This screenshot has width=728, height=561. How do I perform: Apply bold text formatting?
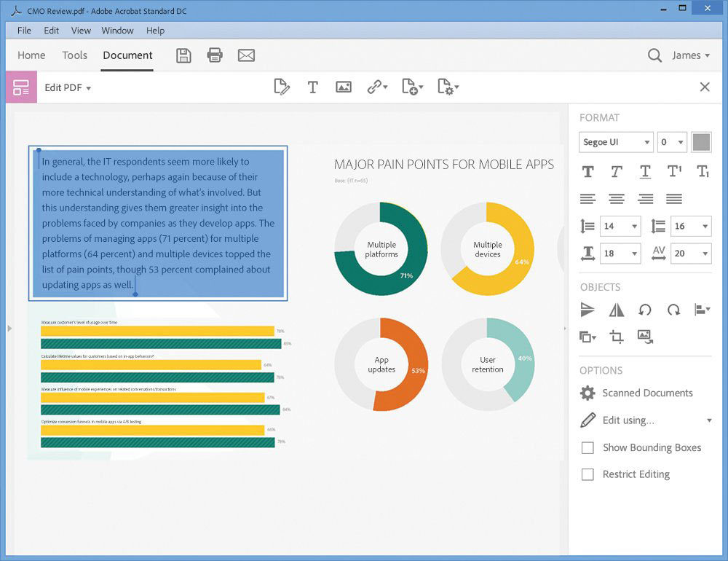[x=587, y=172]
